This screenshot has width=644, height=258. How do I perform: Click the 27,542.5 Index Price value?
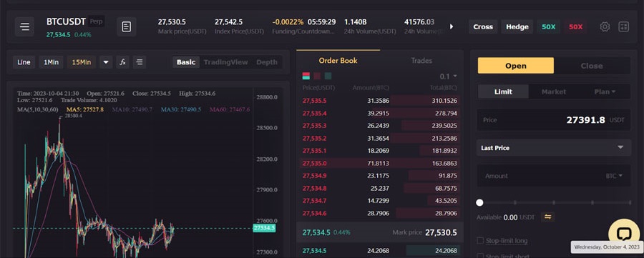point(228,22)
